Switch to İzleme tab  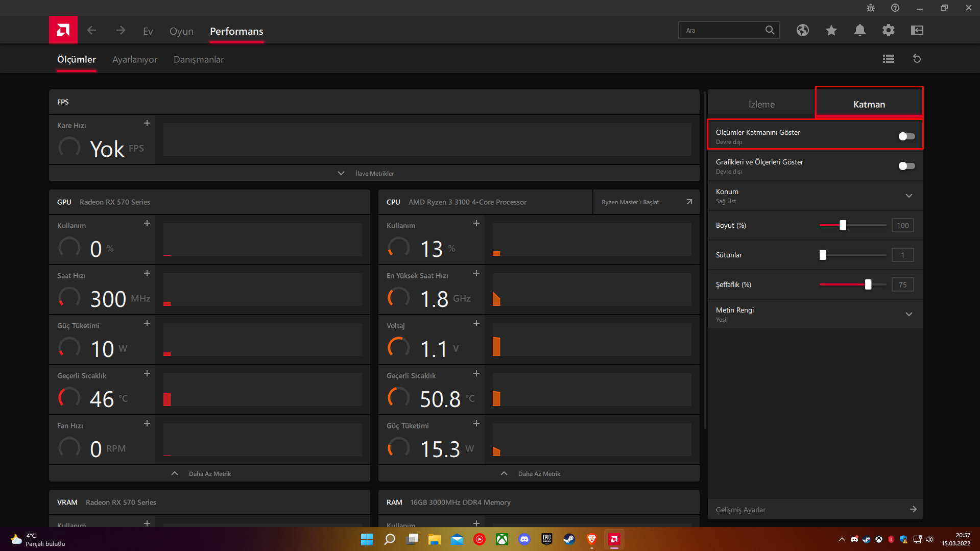(x=761, y=104)
